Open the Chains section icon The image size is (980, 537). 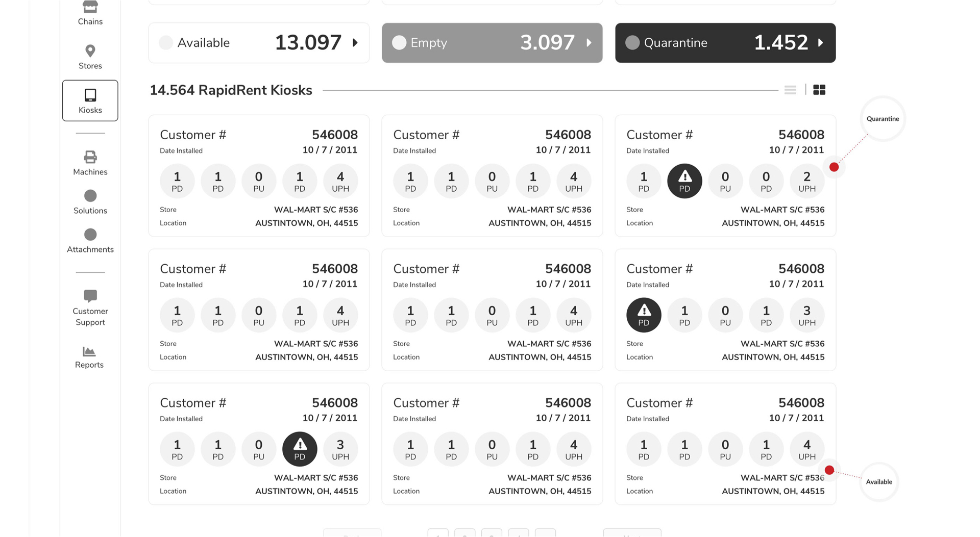coord(90,7)
